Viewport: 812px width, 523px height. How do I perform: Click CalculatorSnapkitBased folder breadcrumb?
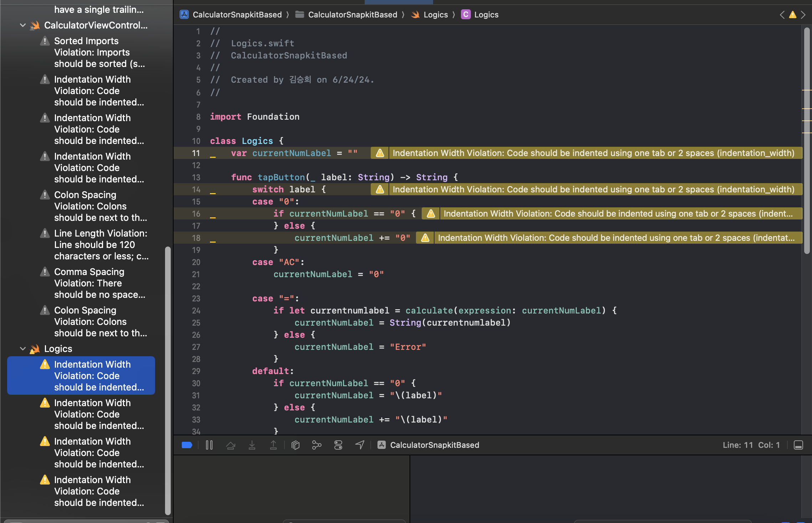pyautogui.click(x=352, y=15)
